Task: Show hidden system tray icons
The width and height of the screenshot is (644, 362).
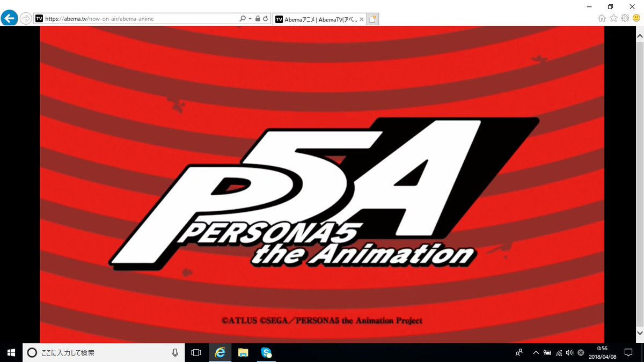Action: [x=536, y=352]
